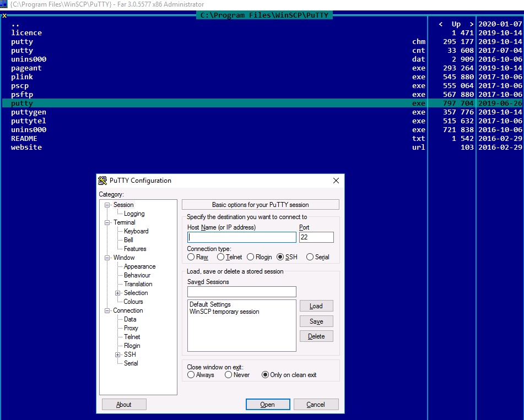This screenshot has height=420, width=524.
Task: Open the Logging category
Action: [x=134, y=214]
